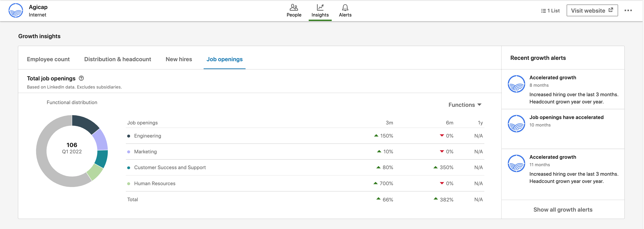Click Engineering 1y N/A value
This screenshot has height=229, width=644.
(478, 136)
